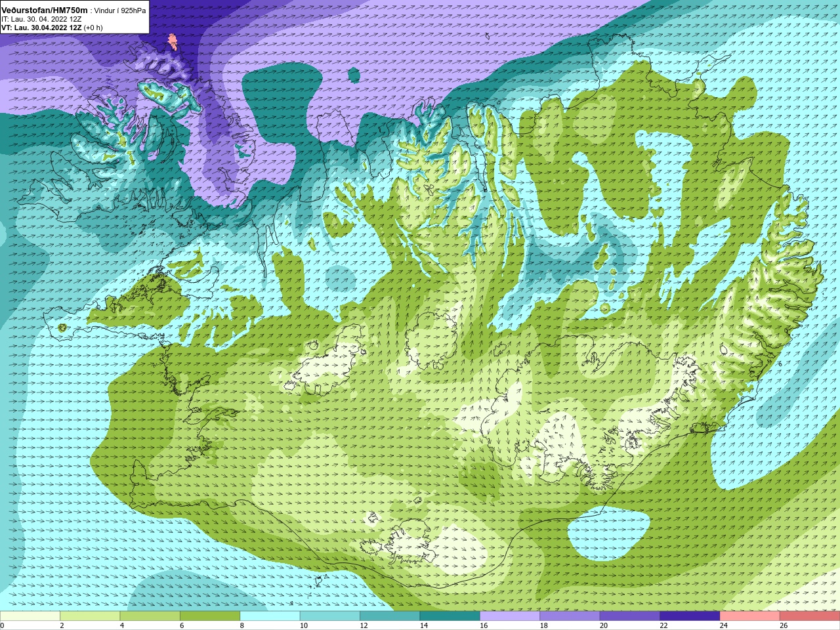
Task: Click the 'IT: Lau. 30. 04. 2022 12Z' line
Action: click(x=41, y=19)
